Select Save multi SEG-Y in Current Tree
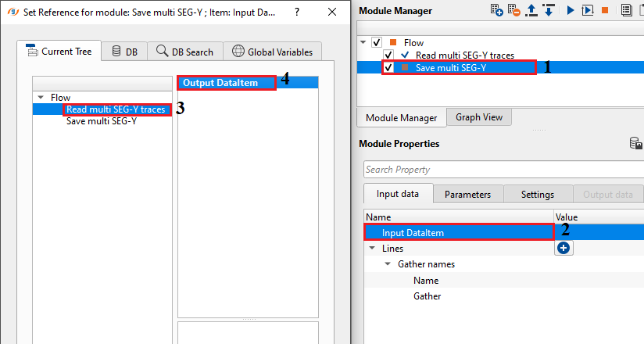Image resolution: width=644 pixels, height=344 pixels. click(x=102, y=121)
